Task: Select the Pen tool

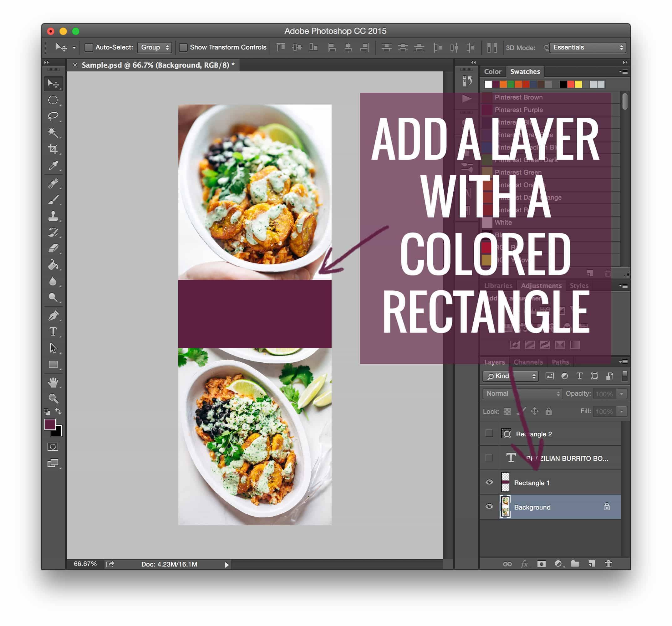Action: 53,316
